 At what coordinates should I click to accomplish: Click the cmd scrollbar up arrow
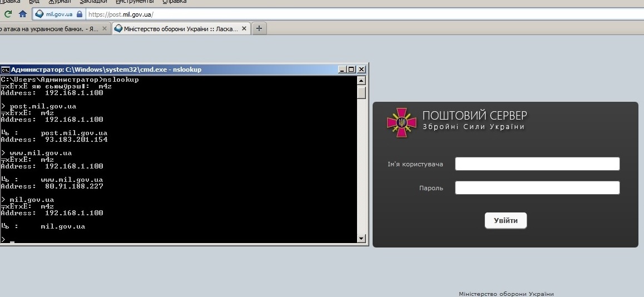[361, 81]
